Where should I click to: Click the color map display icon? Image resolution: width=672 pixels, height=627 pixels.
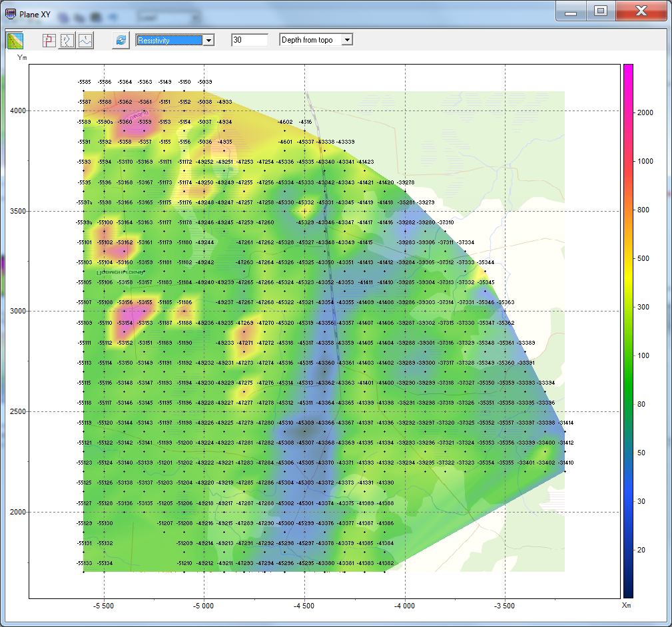point(15,41)
